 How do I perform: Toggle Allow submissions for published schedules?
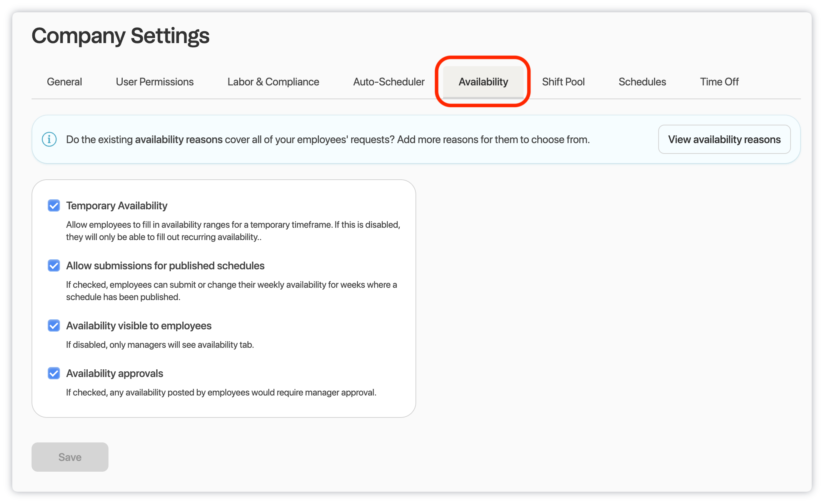[x=54, y=265]
